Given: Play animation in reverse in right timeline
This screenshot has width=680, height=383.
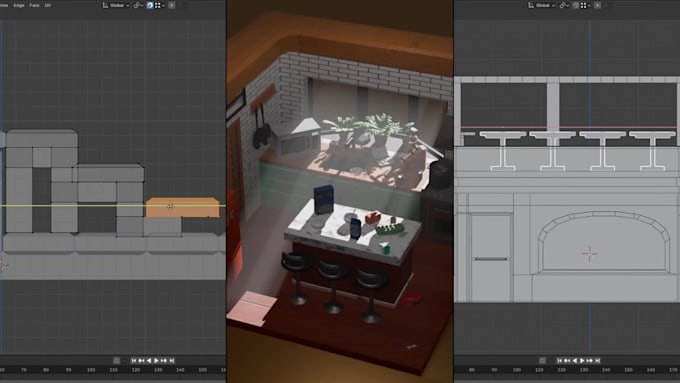Looking at the screenshot, I should [x=575, y=360].
